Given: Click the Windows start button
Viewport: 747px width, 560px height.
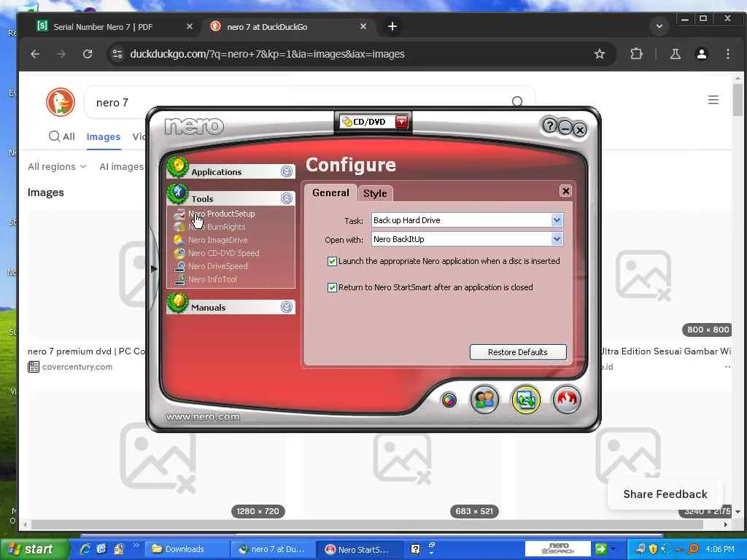Looking at the screenshot, I should [34, 550].
